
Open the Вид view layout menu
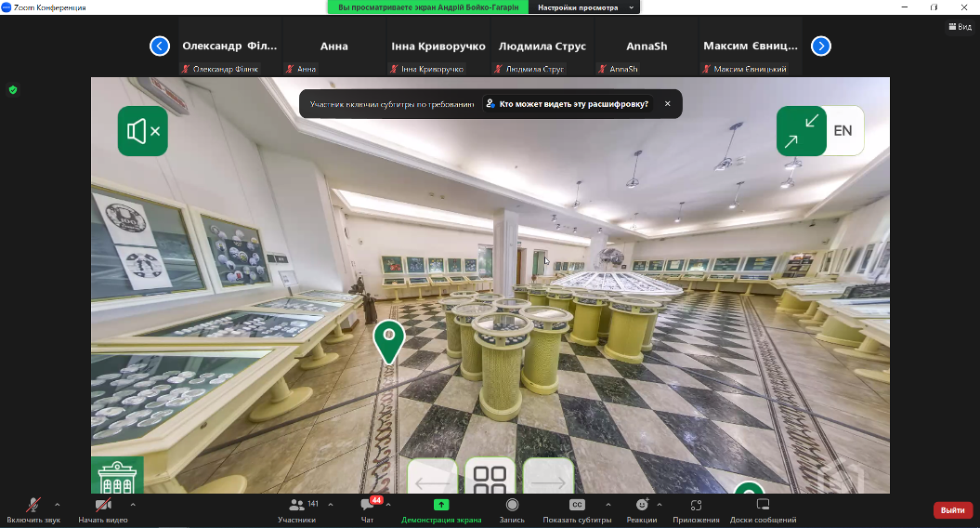(x=960, y=26)
